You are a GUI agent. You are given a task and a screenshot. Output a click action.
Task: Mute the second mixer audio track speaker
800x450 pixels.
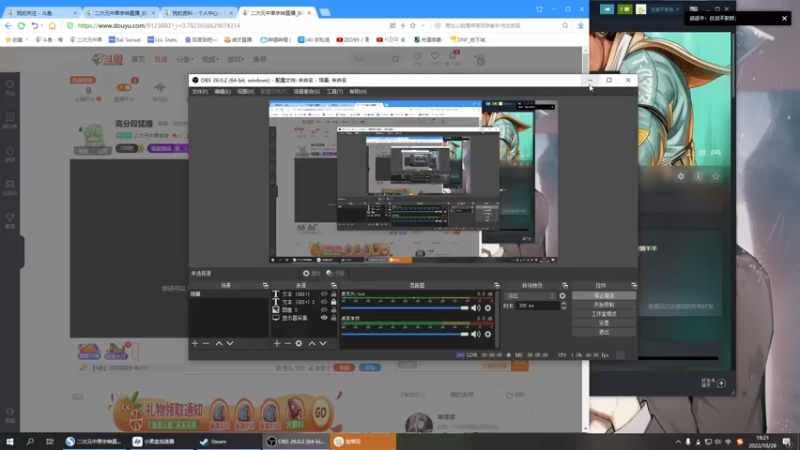click(476, 334)
